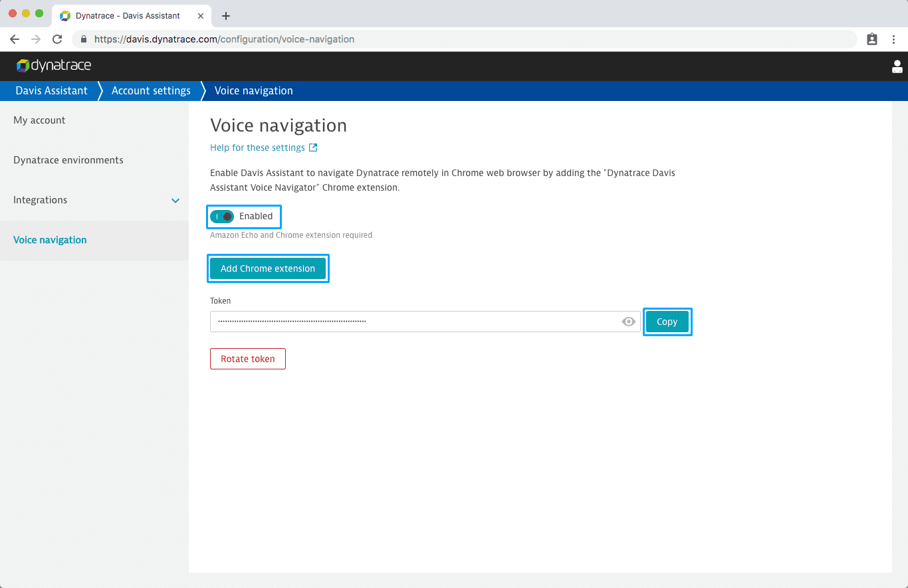
Task: Close the Dynatrace - Davis Assistant tab
Action: coord(201,16)
